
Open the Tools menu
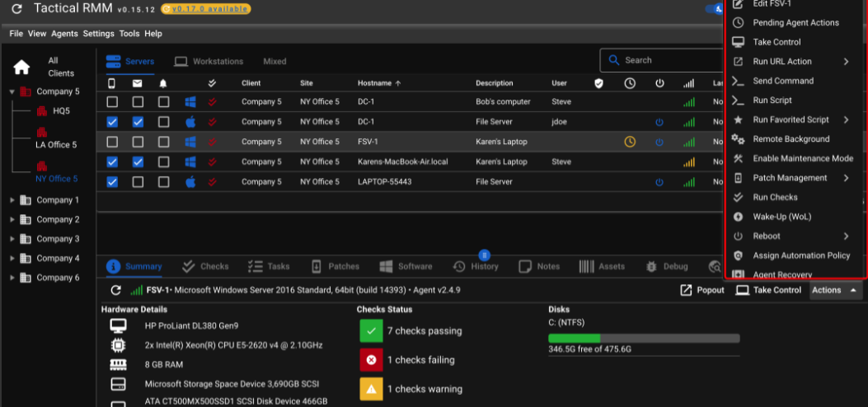pos(129,34)
